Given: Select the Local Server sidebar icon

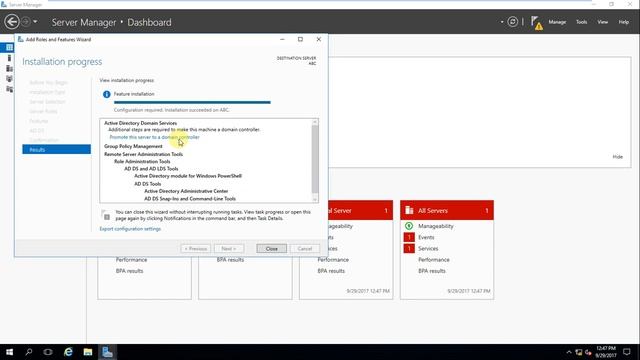Looking at the screenshot, I should pyautogui.click(x=9, y=58).
